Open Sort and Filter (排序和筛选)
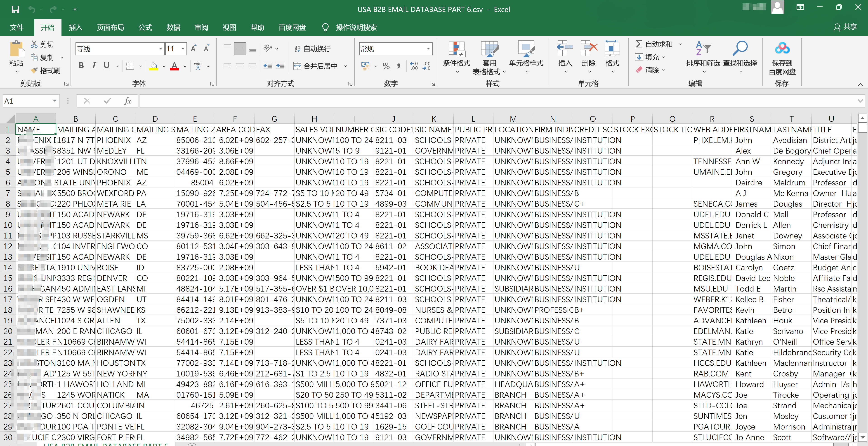 point(703,57)
